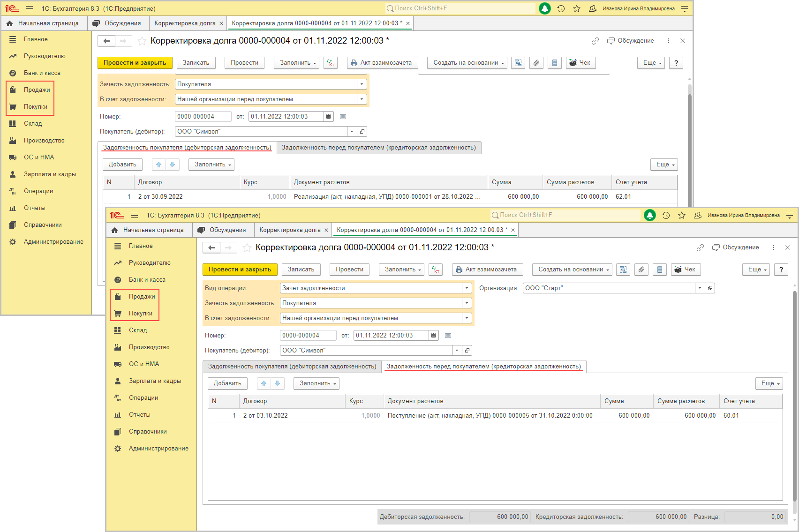Viewport: 799px width, 532px height.
Task: Switch to Задолженность покупателя tab in front window
Action: tap(292, 367)
